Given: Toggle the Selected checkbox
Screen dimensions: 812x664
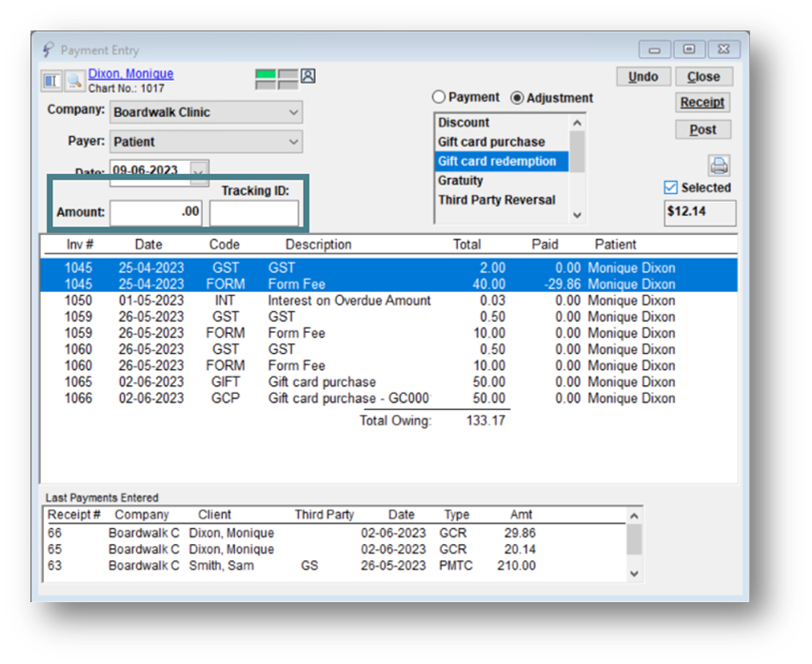Looking at the screenshot, I should click(x=670, y=187).
